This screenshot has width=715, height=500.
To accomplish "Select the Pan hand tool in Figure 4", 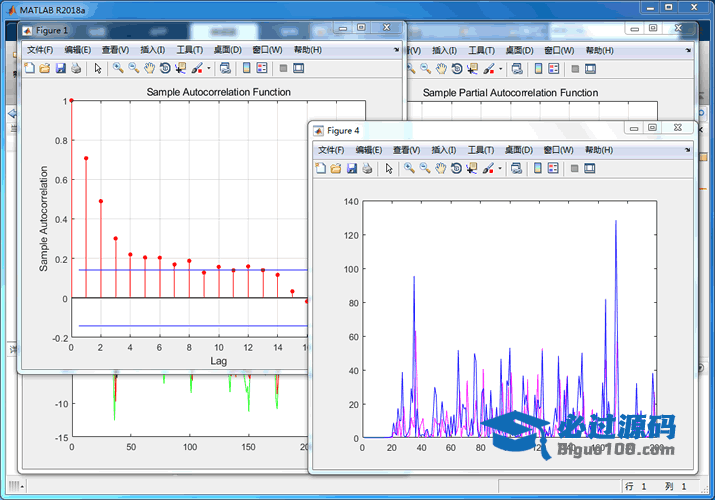I will [x=440, y=168].
